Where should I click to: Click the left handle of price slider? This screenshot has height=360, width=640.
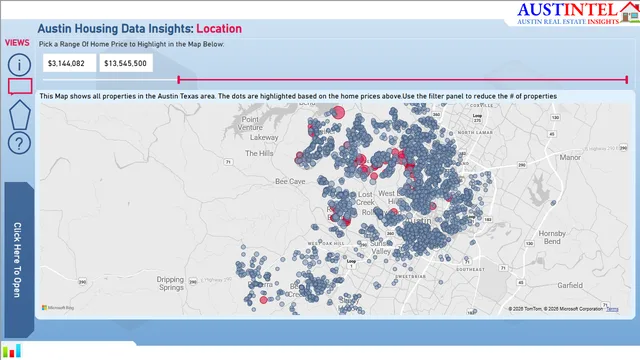(179, 80)
